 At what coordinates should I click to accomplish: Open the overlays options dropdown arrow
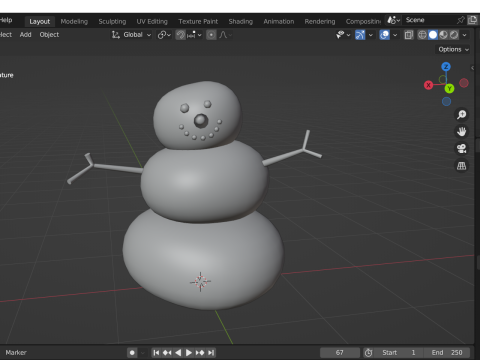[395, 35]
